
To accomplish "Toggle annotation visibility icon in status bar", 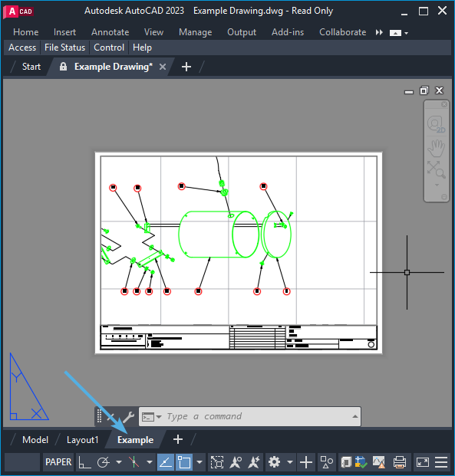I will pyautogui.click(x=236, y=462).
